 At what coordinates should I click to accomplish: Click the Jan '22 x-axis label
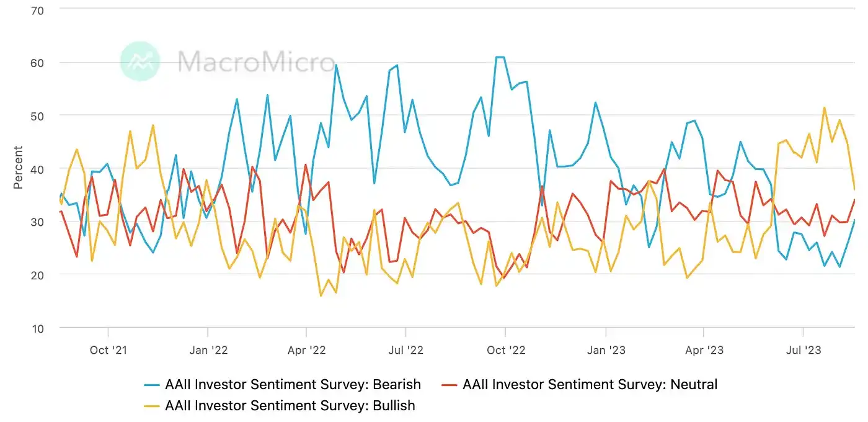pyautogui.click(x=208, y=350)
